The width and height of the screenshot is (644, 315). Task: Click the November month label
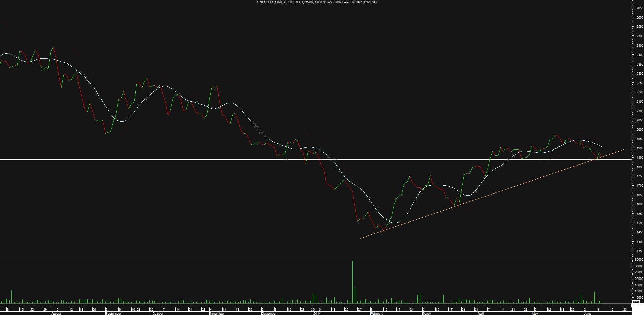pyautogui.click(x=217, y=313)
